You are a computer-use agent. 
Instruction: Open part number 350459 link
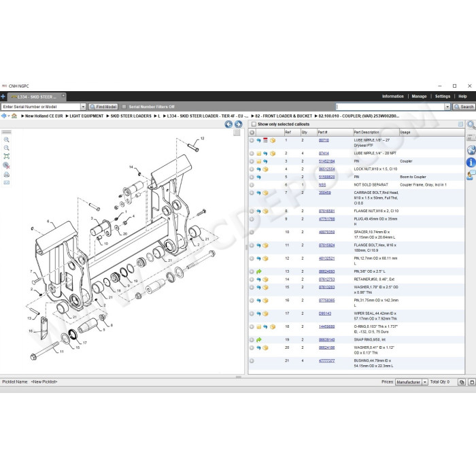tap(324, 192)
